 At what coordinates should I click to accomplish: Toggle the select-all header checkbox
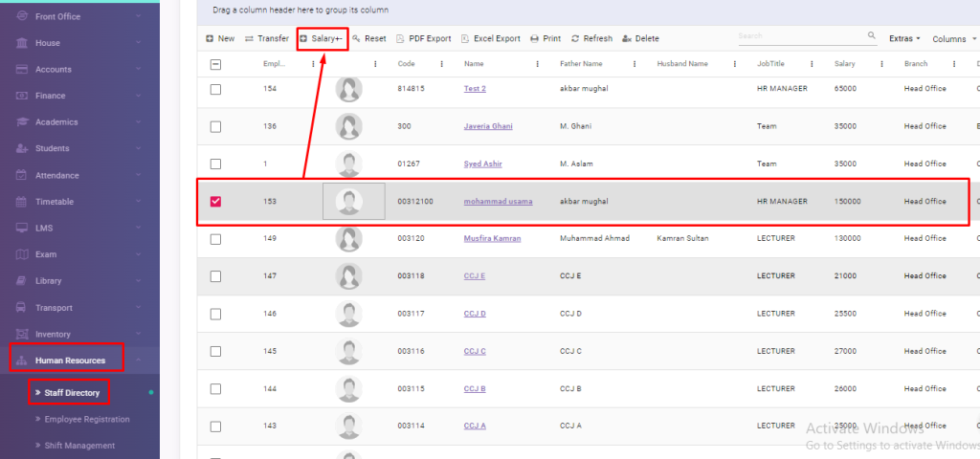point(215,64)
